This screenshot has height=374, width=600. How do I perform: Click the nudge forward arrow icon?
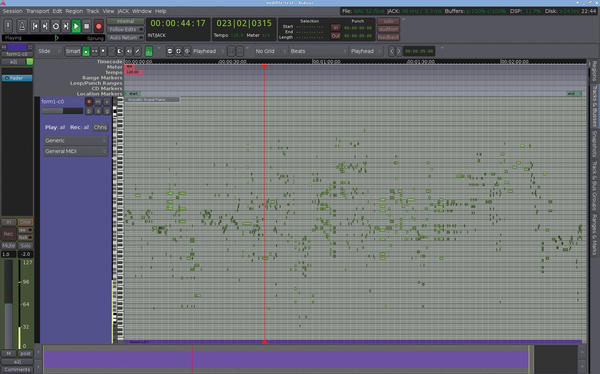398,51
